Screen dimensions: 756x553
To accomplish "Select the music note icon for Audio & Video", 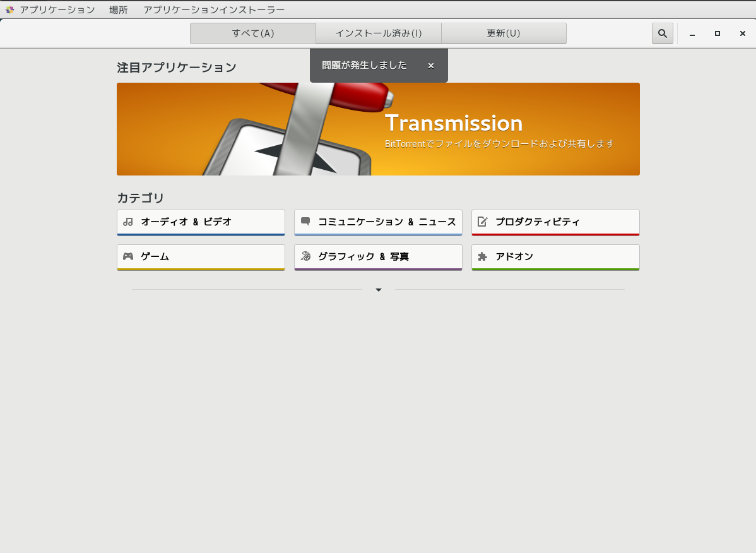I will click(x=129, y=222).
